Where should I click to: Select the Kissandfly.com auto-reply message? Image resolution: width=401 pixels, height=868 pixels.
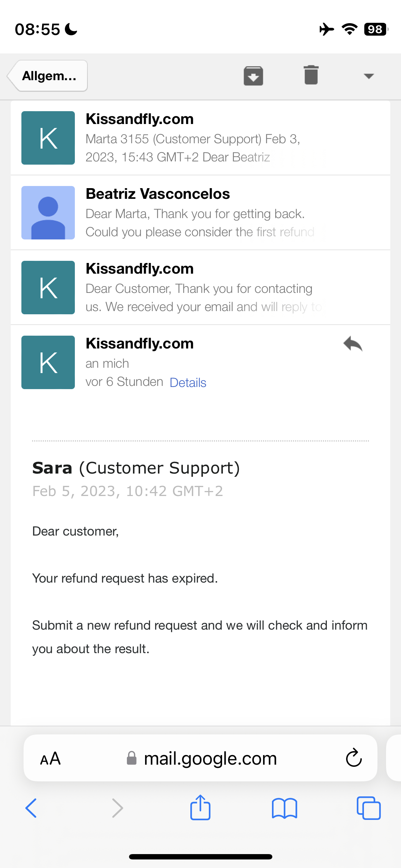200,288
